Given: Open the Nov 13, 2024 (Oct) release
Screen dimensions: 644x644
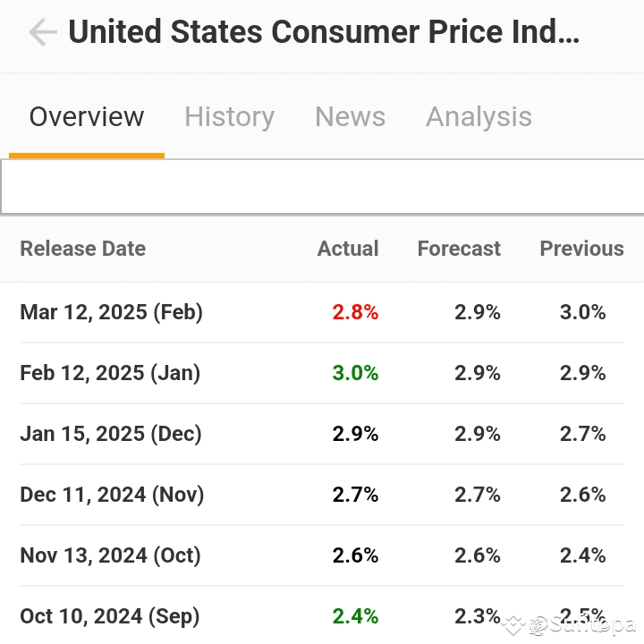Looking at the screenshot, I should tap(322, 555).
